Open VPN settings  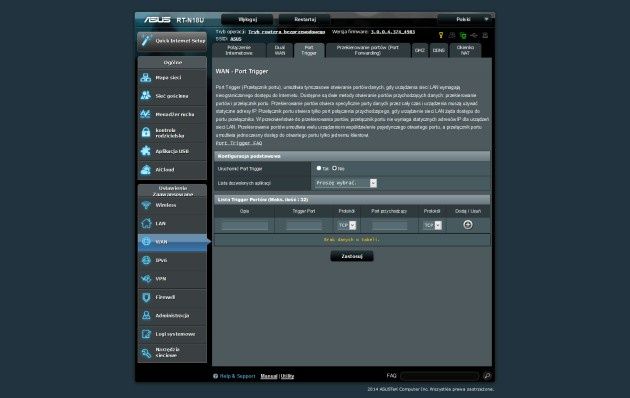(x=172, y=279)
